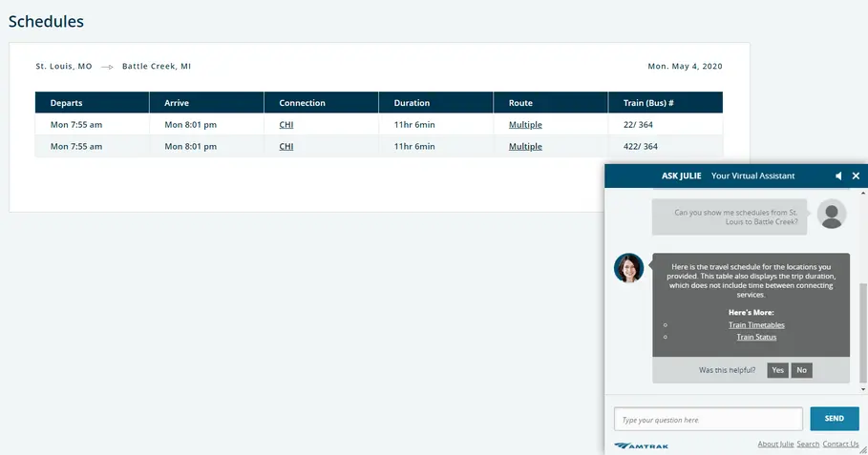
Task: Click the 'Type your question here' field
Action: [708, 419]
